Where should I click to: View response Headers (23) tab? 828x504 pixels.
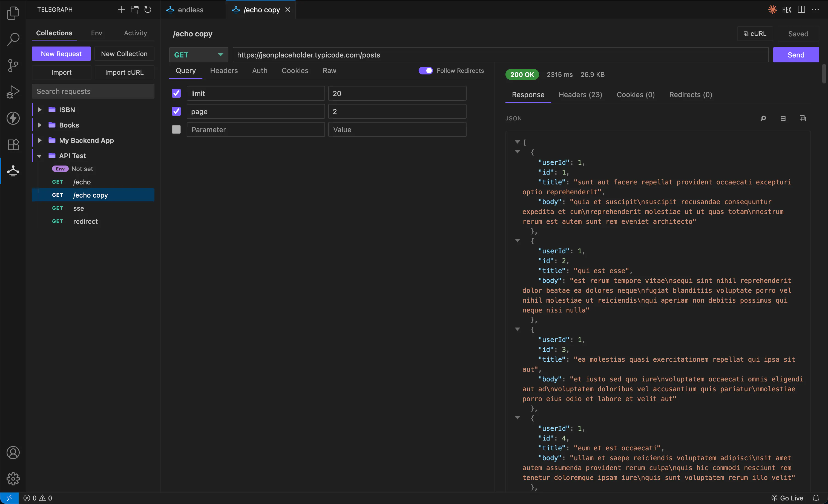pos(580,95)
